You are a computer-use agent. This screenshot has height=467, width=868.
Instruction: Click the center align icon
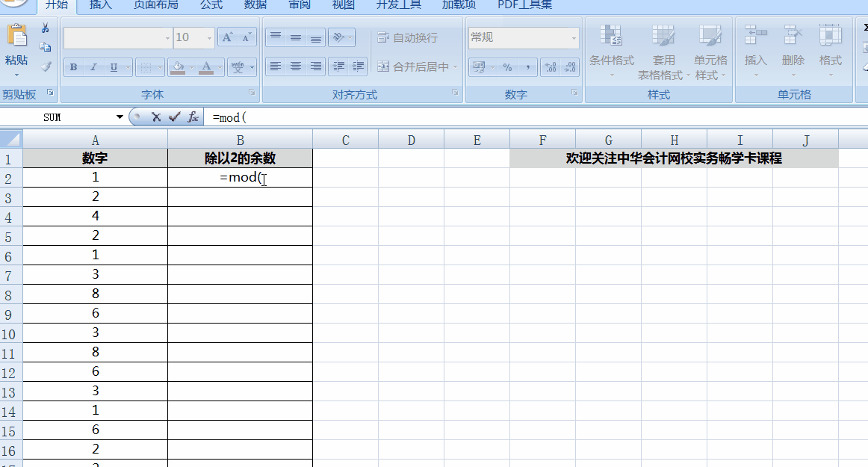pos(296,67)
